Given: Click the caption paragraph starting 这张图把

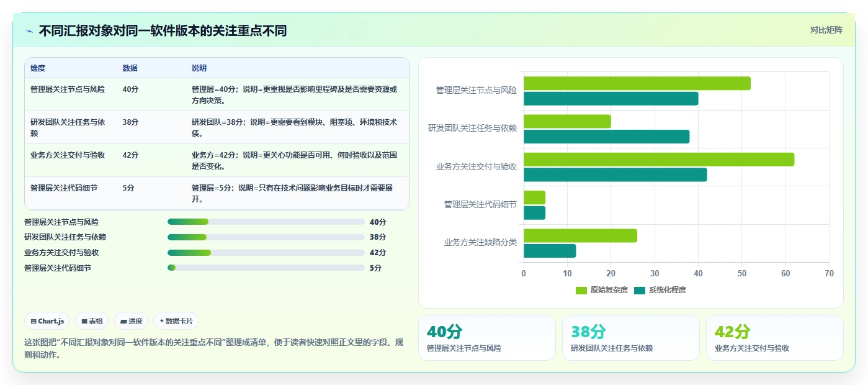Looking at the screenshot, I should [x=213, y=348].
